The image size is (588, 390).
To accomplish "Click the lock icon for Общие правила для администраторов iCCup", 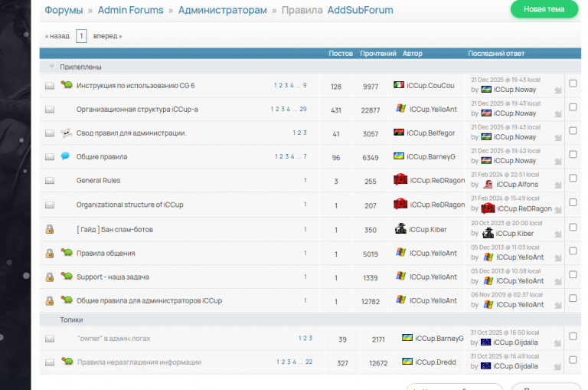I will pos(50,300).
